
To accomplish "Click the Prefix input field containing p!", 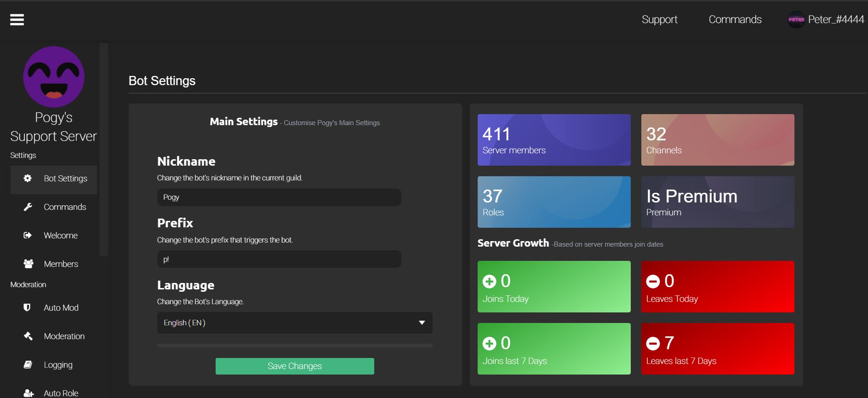I will pos(279,259).
